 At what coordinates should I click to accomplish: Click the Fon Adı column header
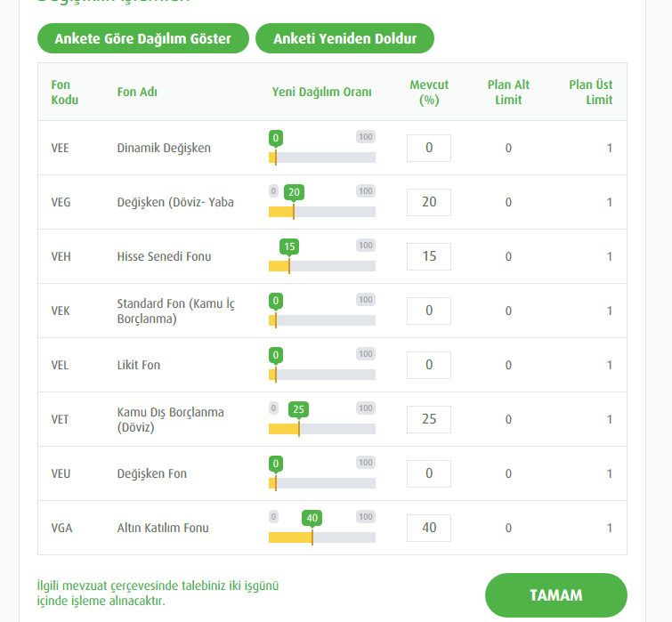(x=137, y=93)
